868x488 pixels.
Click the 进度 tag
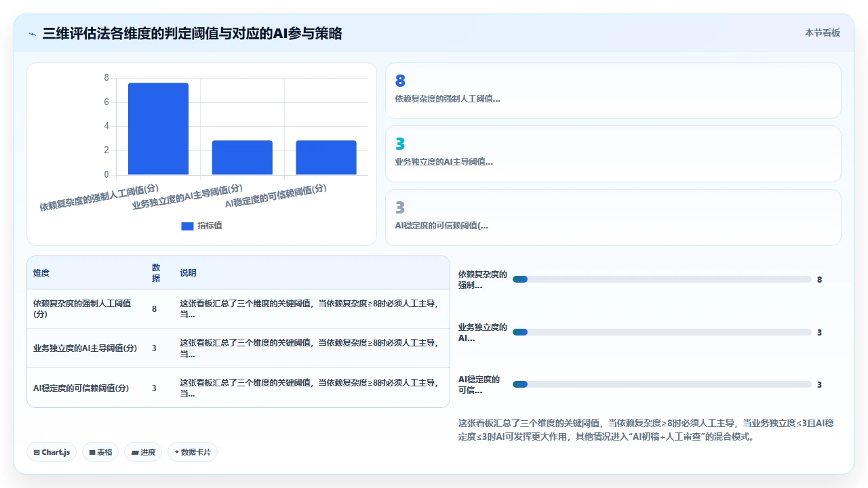click(143, 452)
